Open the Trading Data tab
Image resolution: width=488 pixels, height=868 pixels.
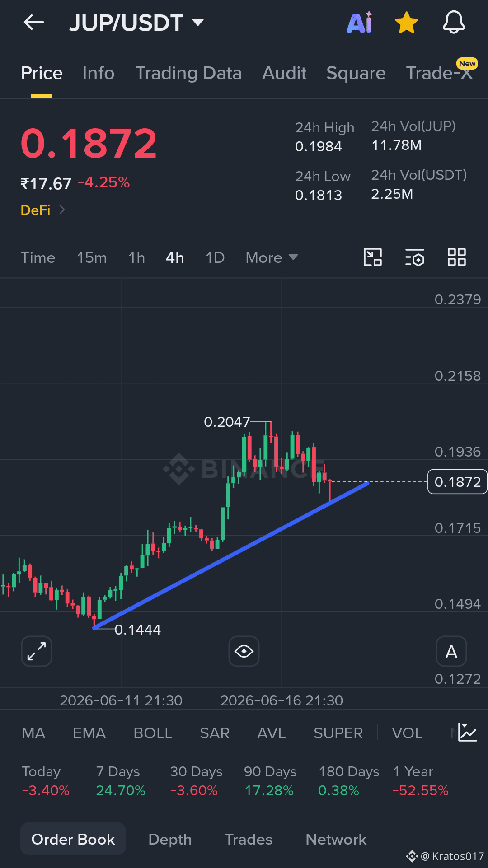[x=188, y=73]
